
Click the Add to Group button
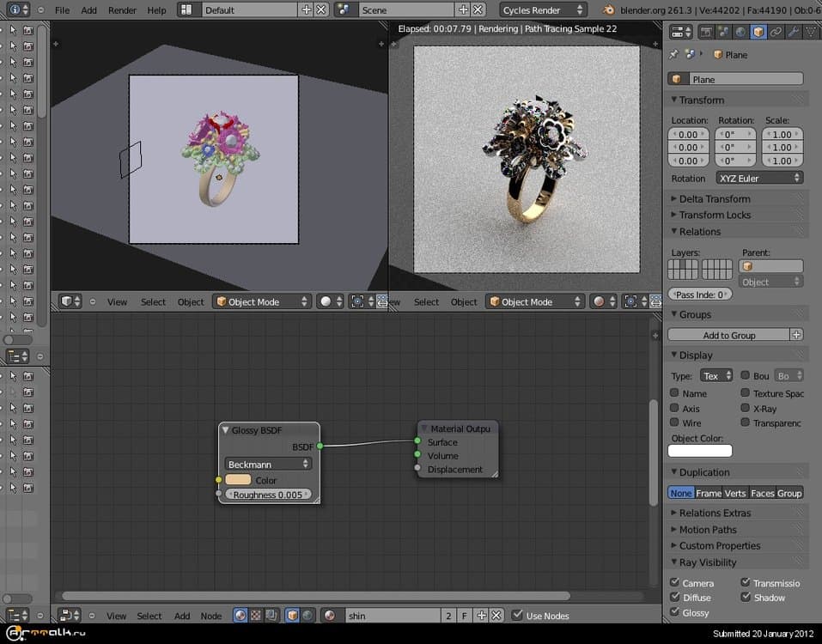pos(728,335)
